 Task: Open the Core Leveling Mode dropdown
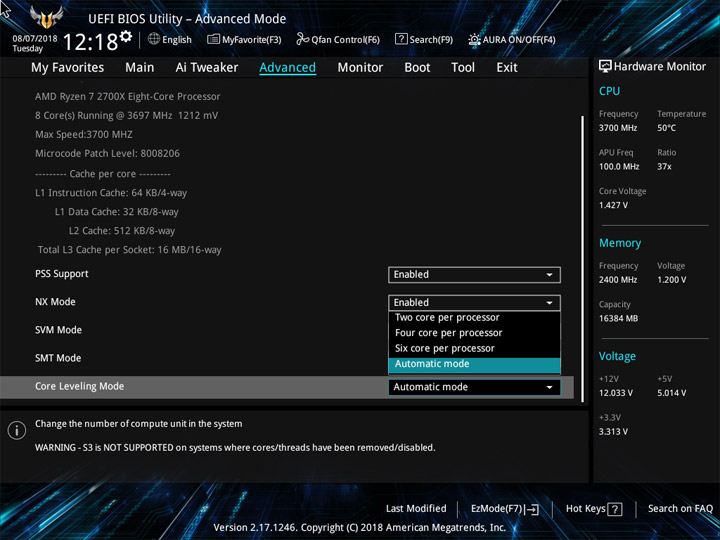(x=474, y=387)
